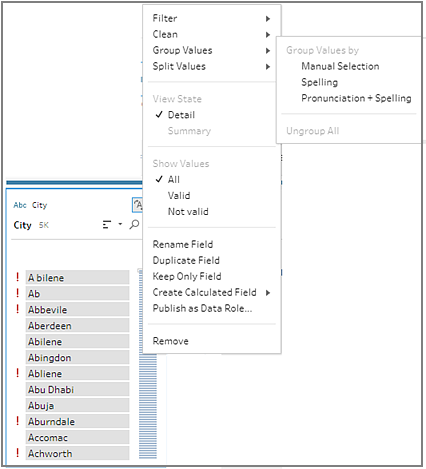
Task: Click the red warning mark next to Achworth
Action: click(x=17, y=453)
